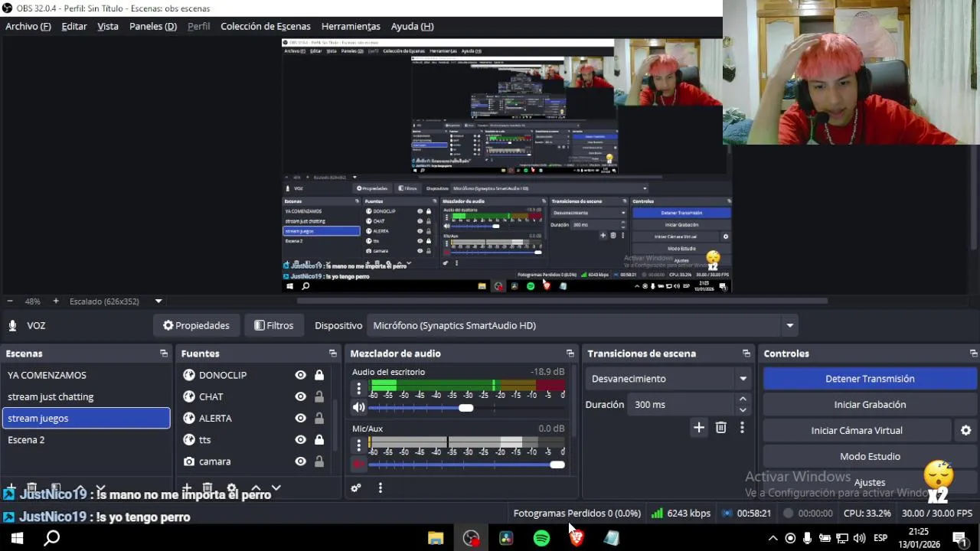Increase transition duration with up arrow

coord(743,399)
